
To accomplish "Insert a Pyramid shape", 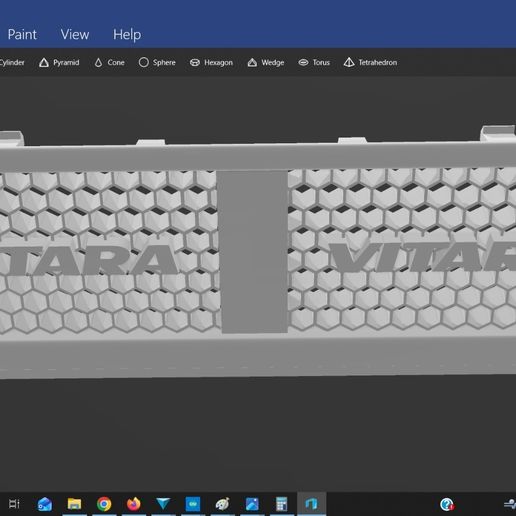I will pyautogui.click(x=59, y=63).
